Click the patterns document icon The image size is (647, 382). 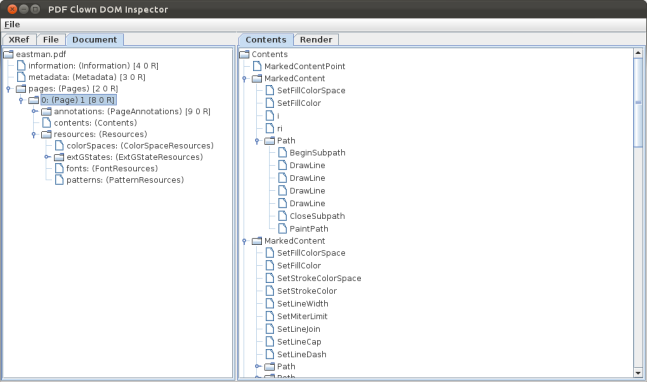pos(59,180)
